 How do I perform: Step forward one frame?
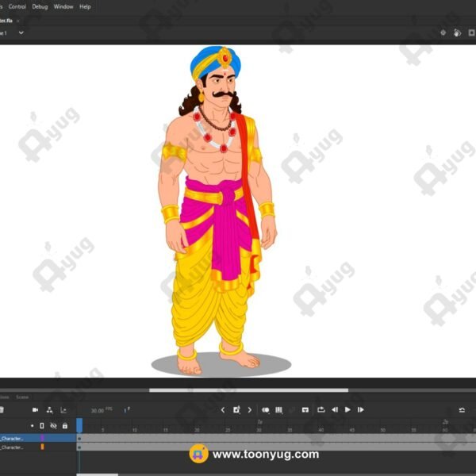tap(360, 409)
